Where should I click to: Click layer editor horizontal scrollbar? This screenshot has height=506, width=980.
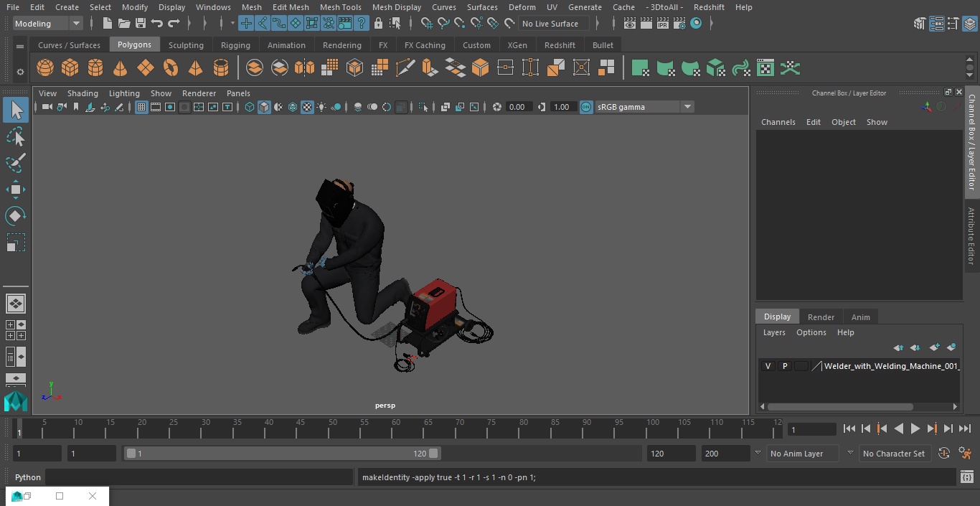tap(840, 406)
